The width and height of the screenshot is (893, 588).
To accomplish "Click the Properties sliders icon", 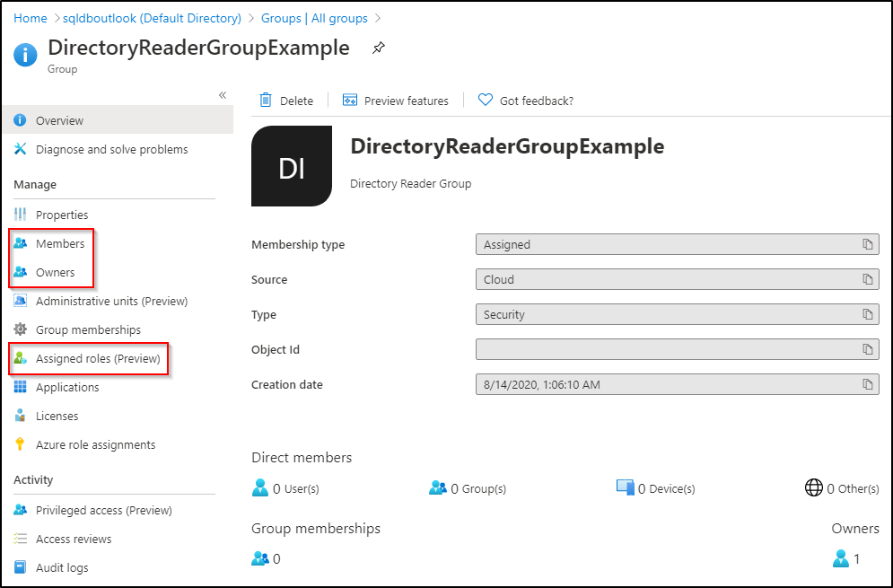I will pos(20,215).
